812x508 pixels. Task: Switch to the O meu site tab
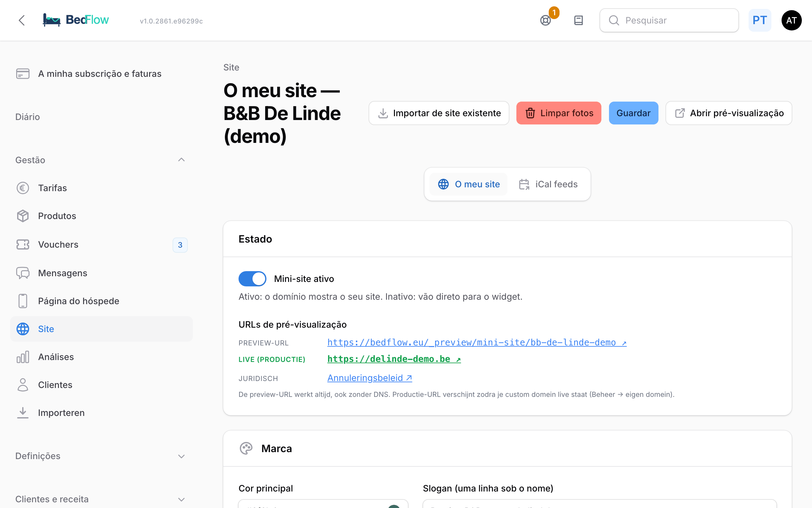(468, 184)
